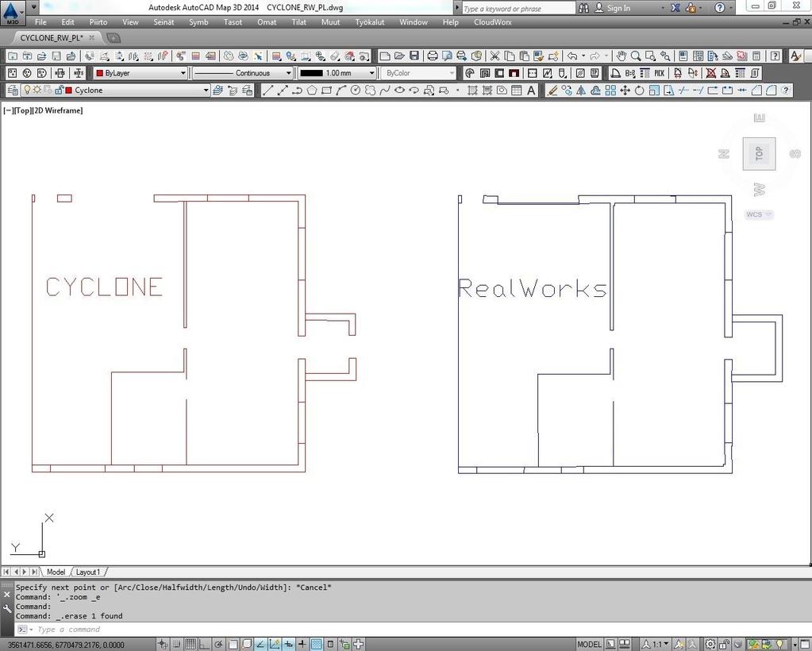
Task: Click the [Top] view label
Action: [22, 110]
